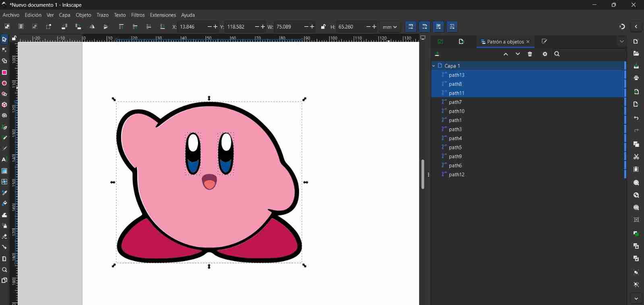Select the Text tool
The image size is (644, 305).
coord(4,159)
